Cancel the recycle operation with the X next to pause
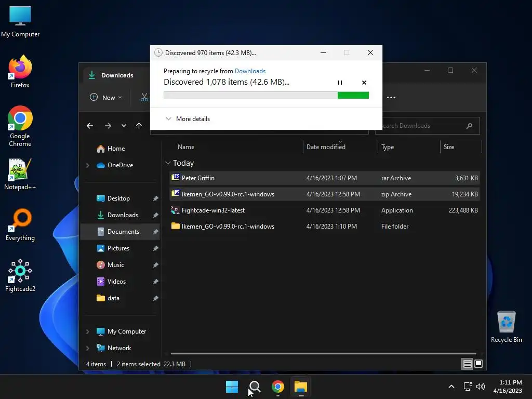Screen dimensions: 532x399 364,83
